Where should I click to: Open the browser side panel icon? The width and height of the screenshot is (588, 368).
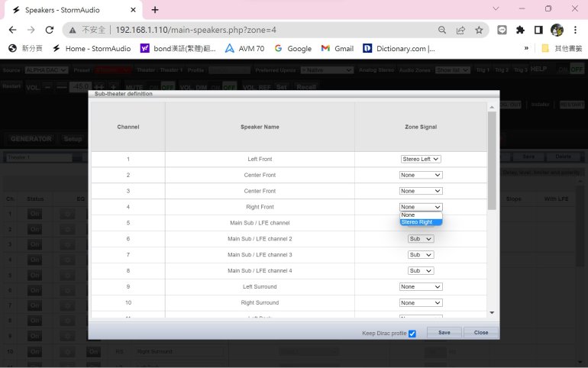click(538, 30)
